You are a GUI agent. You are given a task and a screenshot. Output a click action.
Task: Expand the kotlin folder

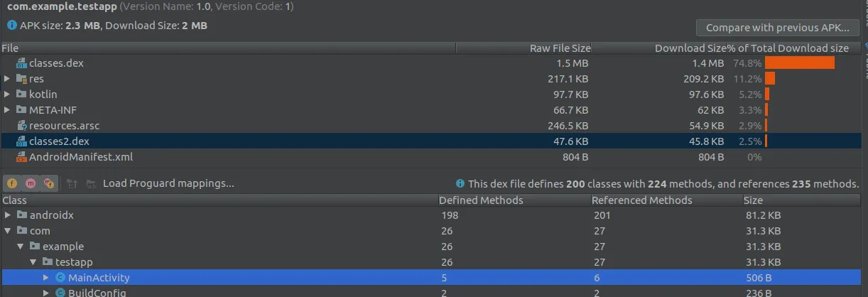pos(7,94)
